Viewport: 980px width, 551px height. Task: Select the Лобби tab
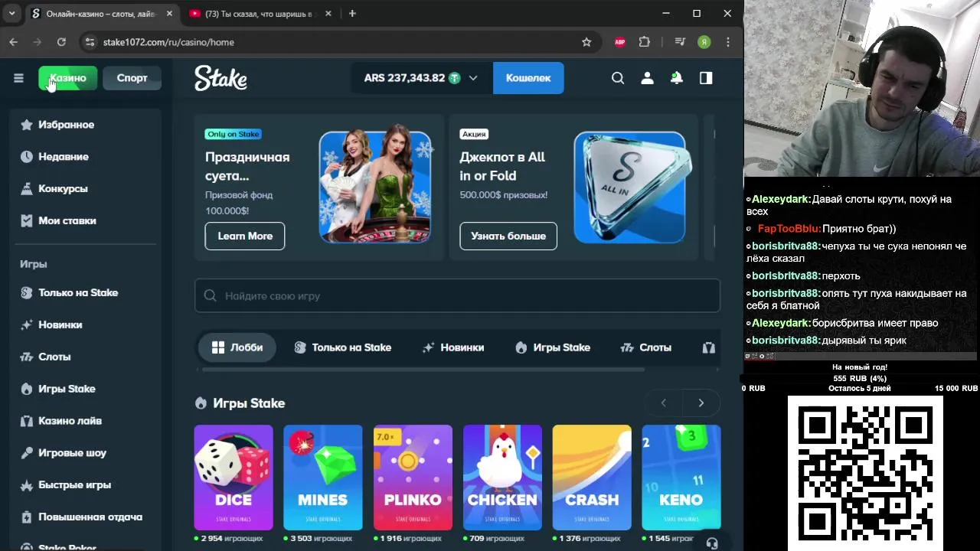(237, 347)
